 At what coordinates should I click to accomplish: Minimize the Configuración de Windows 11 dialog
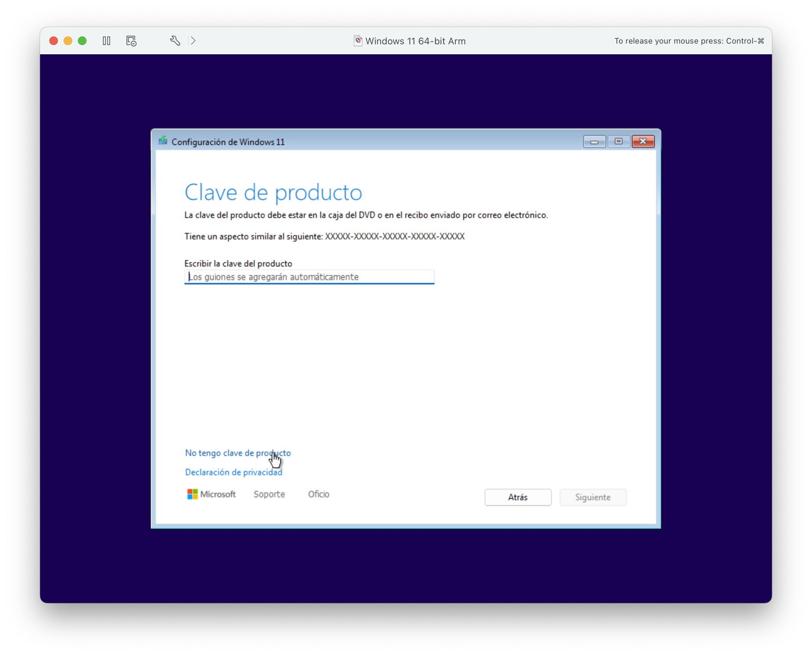pos(594,142)
